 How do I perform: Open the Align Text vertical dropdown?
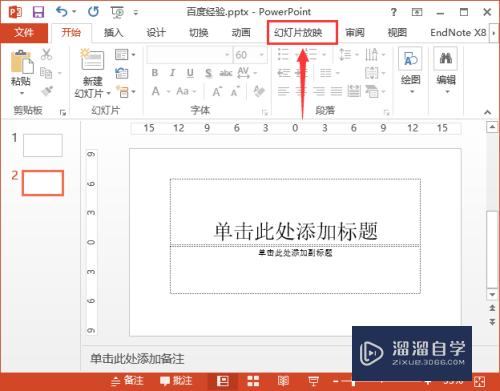click(x=375, y=73)
